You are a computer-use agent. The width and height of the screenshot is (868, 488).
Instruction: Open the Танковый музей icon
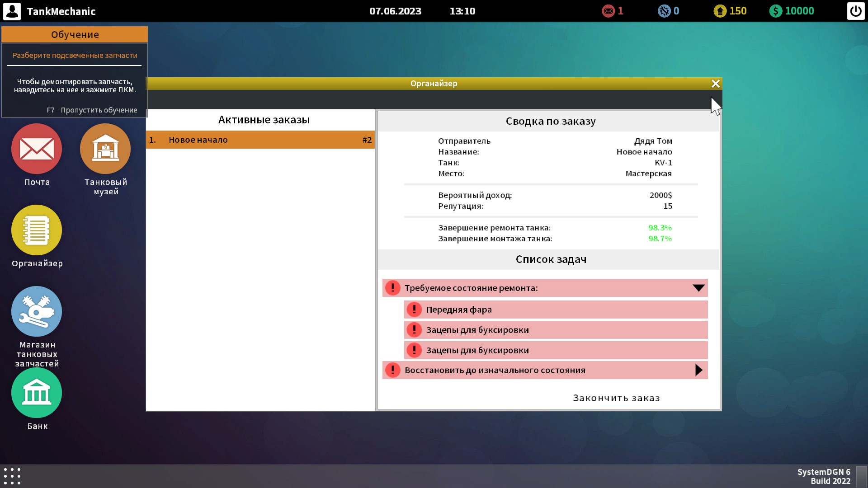tap(105, 149)
